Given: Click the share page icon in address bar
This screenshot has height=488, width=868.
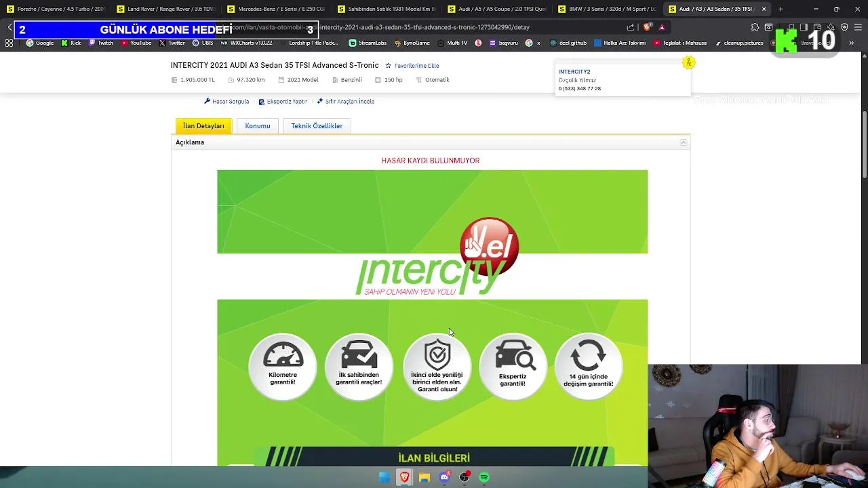Looking at the screenshot, I should (x=631, y=27).
